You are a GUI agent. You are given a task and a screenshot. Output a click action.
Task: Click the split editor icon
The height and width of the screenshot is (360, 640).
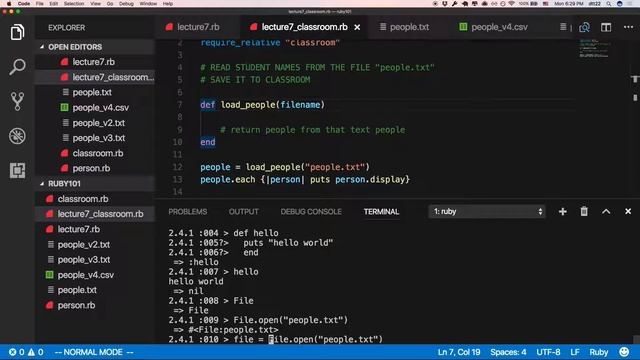(606, 27)
